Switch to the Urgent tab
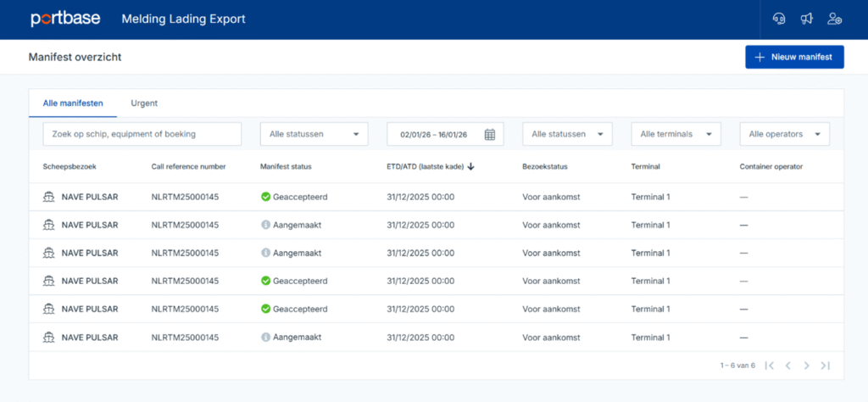Screen dimensions: 868x402 144,103
